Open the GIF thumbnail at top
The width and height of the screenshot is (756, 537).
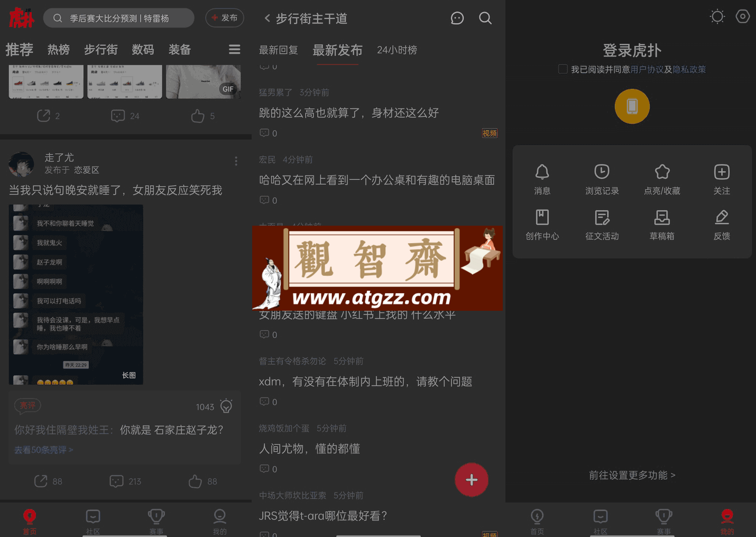[204, 81]
